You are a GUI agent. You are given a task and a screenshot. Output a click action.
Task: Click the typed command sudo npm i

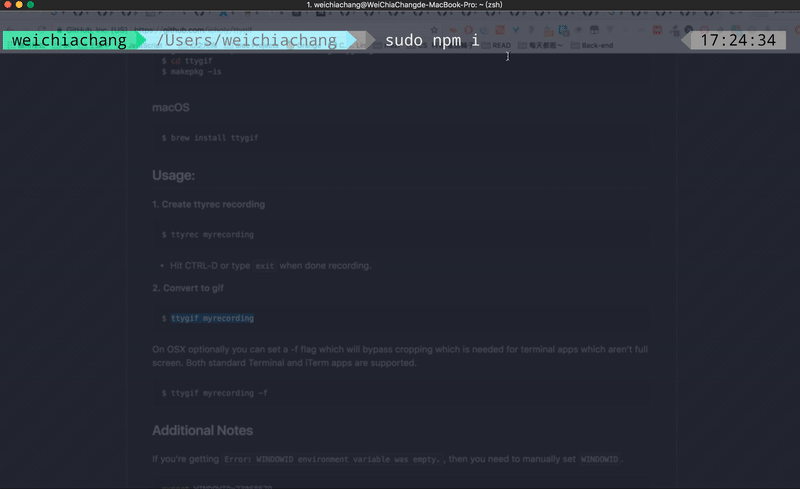(432, 40)
